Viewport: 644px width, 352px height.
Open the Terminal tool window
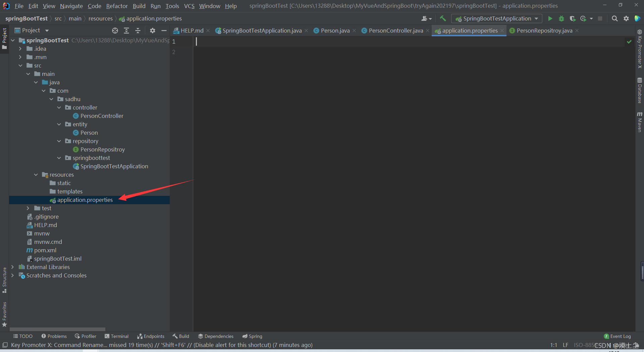(116, 336)
